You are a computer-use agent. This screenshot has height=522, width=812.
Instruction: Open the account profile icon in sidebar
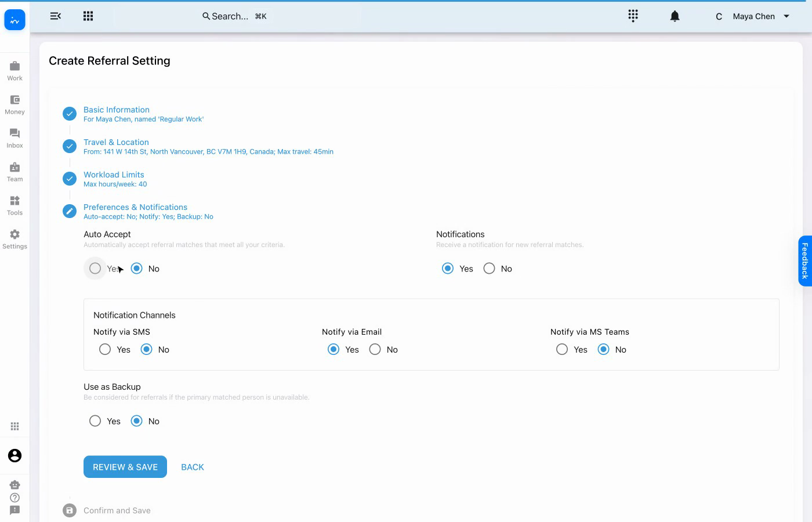point(15,456)
